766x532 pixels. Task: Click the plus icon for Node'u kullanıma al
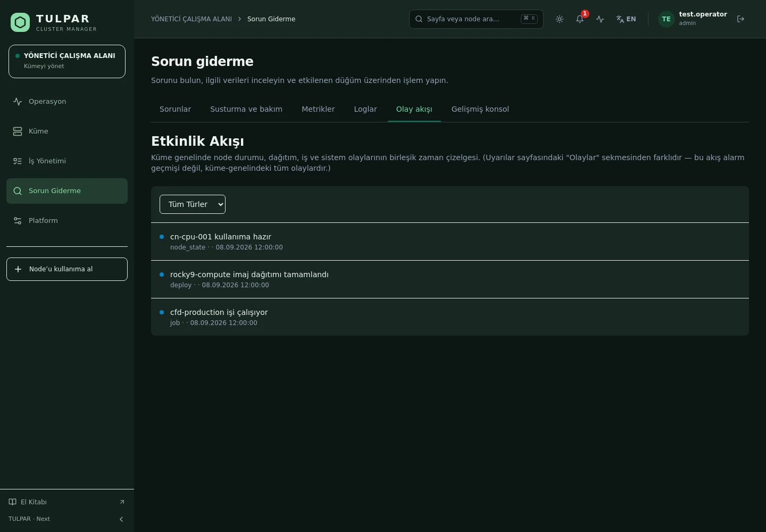(18, 269)
